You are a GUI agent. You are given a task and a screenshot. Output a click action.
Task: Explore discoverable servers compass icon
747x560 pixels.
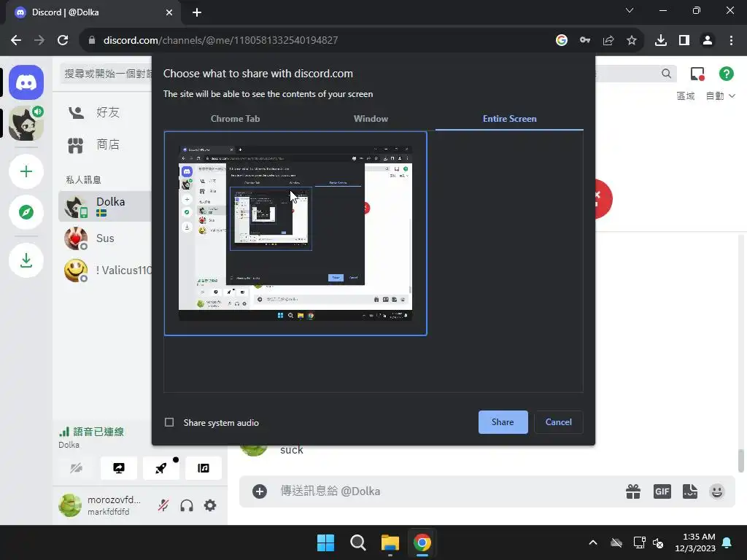pyautogui.click(x=26, y=212)
